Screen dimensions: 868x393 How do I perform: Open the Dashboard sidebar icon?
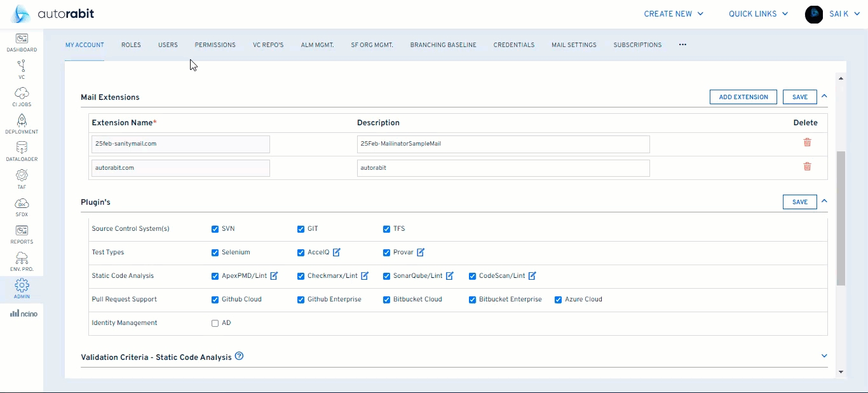click(x=22, y=42)
